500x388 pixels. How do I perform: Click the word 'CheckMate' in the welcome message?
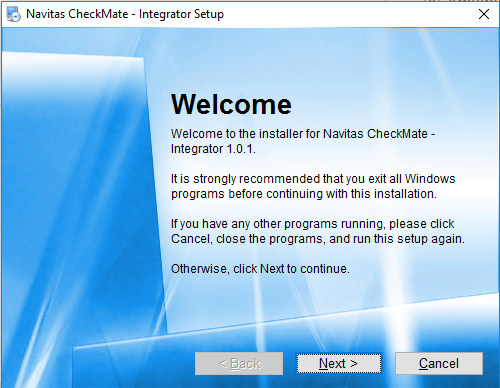click(x=397, y=134)
